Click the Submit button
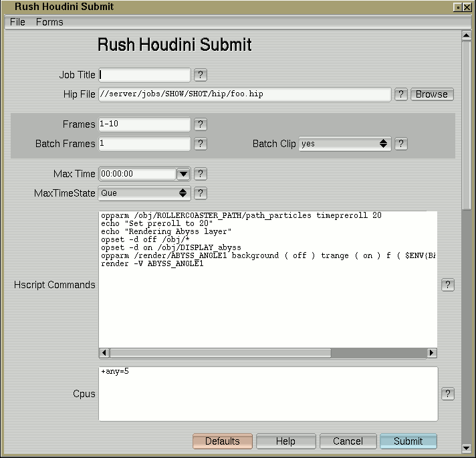This screenshot has width=476, height=458. (408, 441)
